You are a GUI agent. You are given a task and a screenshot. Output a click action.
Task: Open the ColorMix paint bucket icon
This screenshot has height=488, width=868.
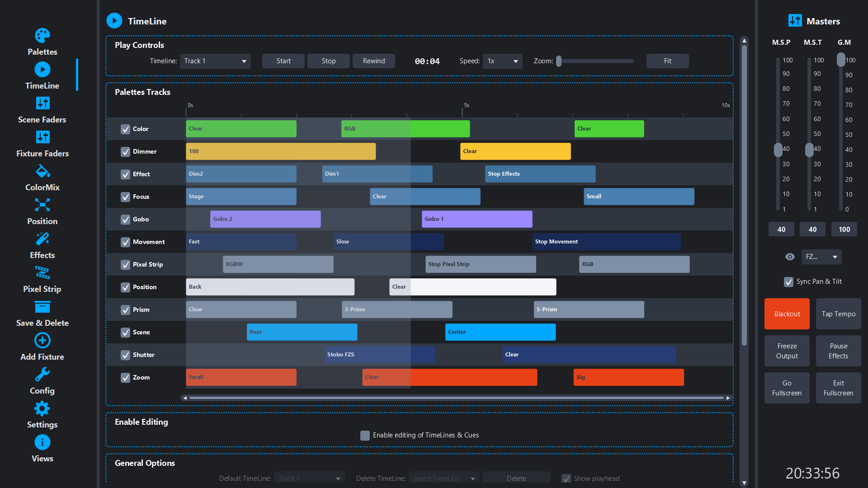(42, 171)
